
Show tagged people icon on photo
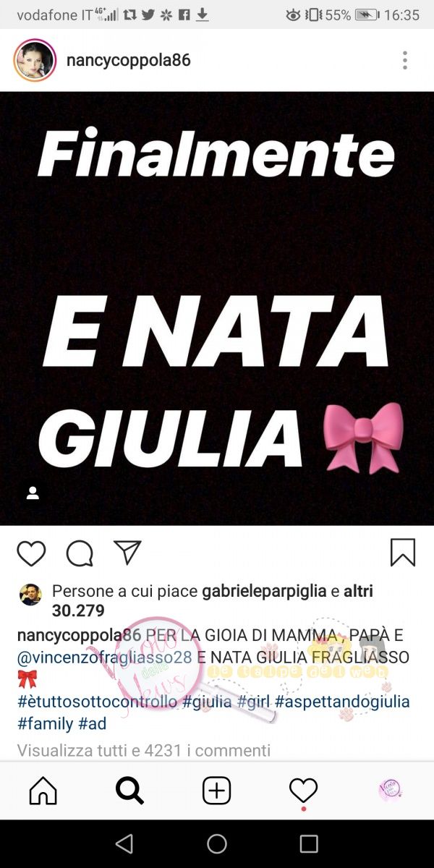pos(33,493)
